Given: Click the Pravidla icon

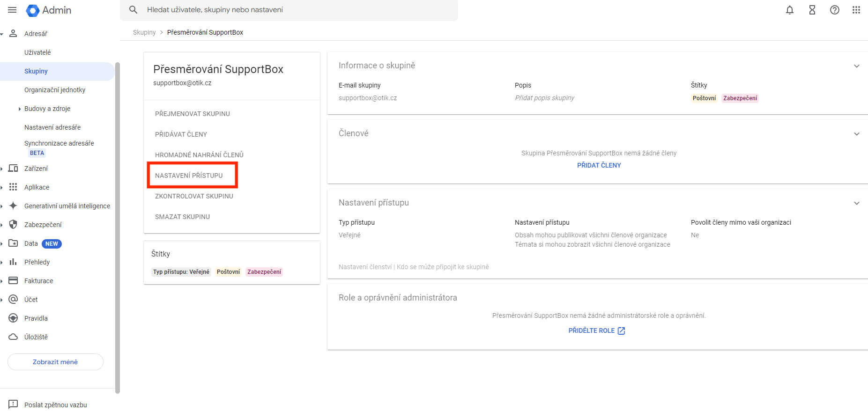Looking at the screenshot, I should [x=13, y=318].
